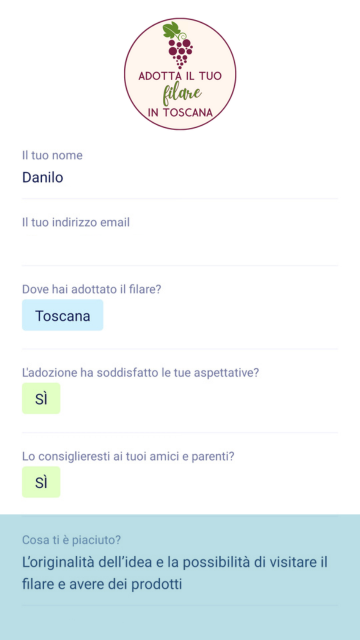Click the "Cosa ti è piaciuto?" label
The image size is (360, 640).
pyautogui.click(x=71, y=540)
